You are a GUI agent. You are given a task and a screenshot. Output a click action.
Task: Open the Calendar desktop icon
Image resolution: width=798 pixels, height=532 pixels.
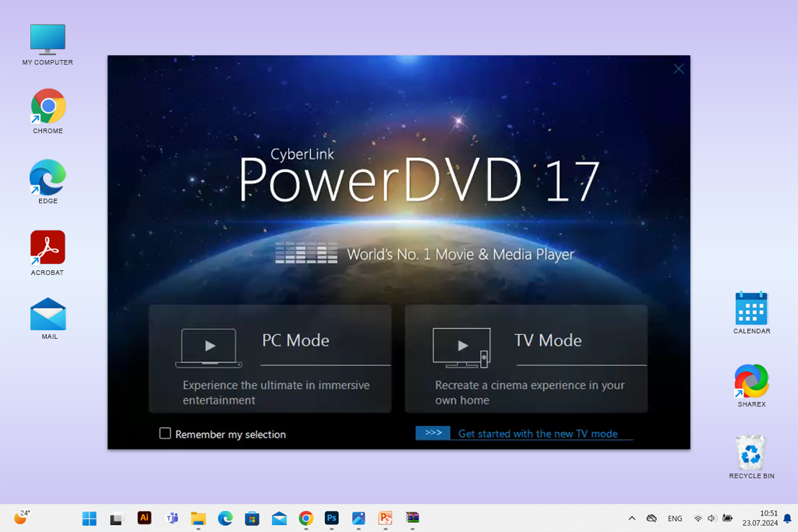coord(752,313)
